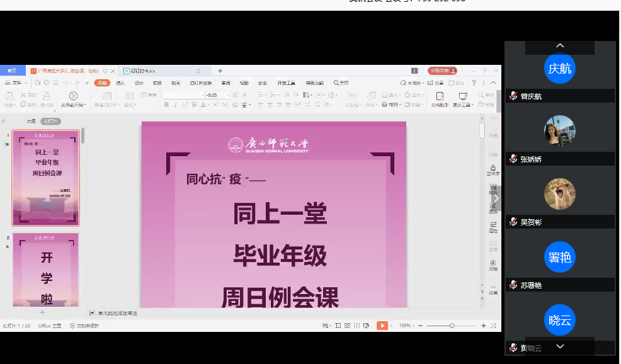The width and height of the screenshot is (621, 364).
Task: Open the zoom percentage 100% dropdown
Action: pos(407,326)
